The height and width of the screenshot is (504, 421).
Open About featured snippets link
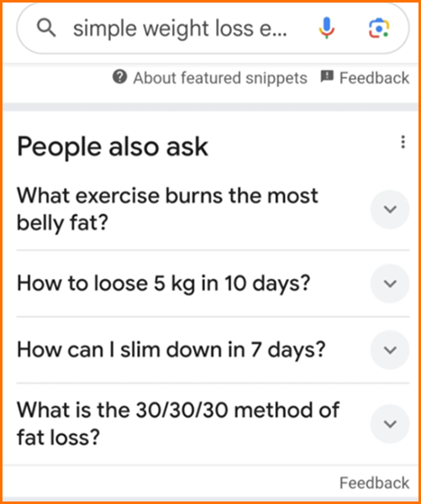click(220, 78)
